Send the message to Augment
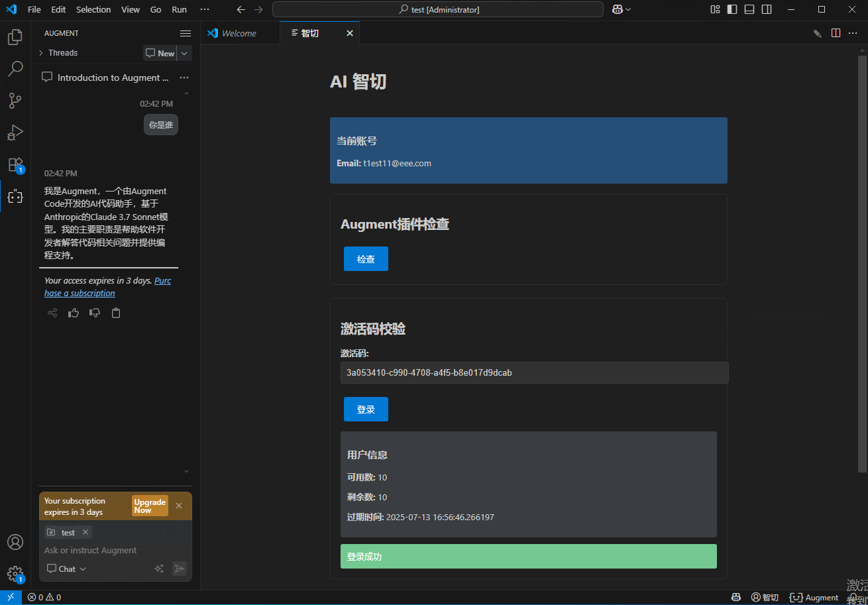The height and width of the screenshot is (605, 868). pyautogui.click(x=179, y=569)
